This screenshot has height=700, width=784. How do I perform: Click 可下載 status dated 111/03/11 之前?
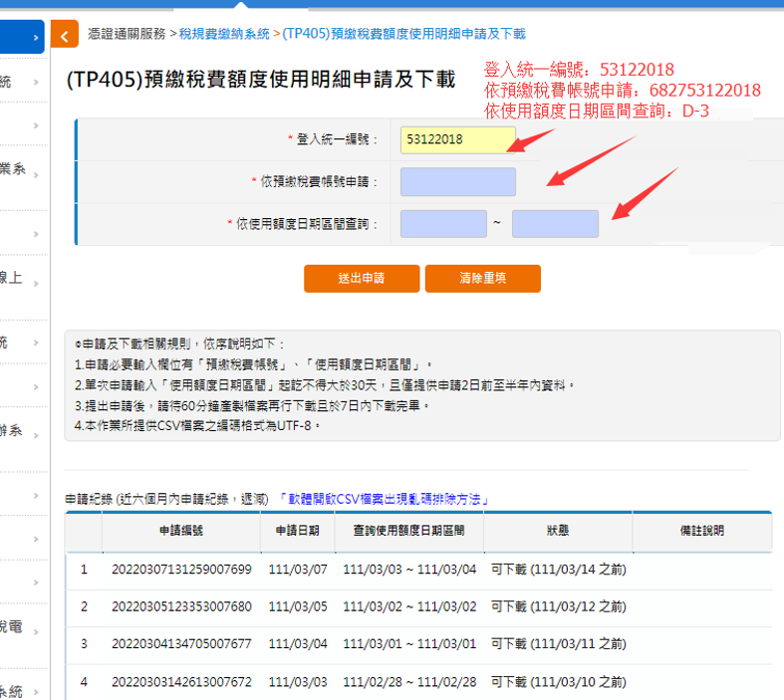(558, 644)
